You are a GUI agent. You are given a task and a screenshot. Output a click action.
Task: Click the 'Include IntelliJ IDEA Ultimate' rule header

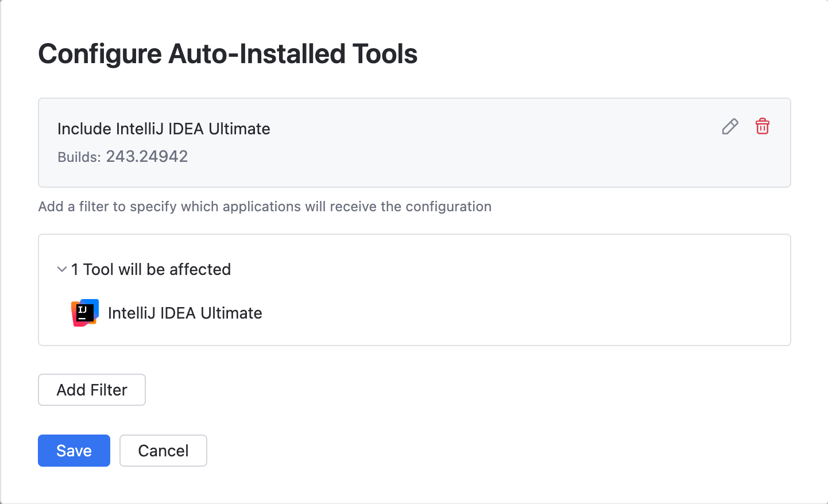coord(164,129)
